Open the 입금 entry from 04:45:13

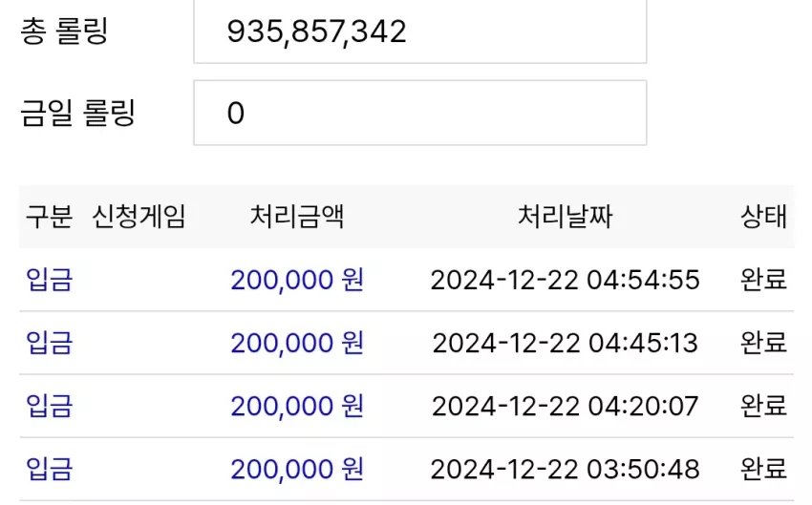click(49, 343)
